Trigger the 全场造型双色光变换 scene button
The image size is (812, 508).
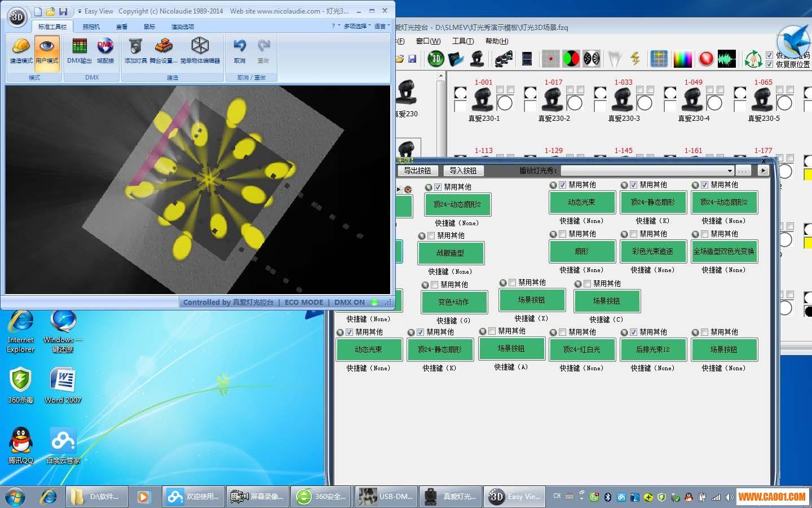(724, 251)
